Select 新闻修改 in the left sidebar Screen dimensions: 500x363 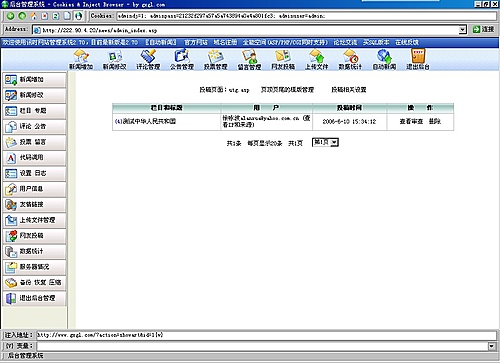pyautogui.click(x=35, y=95)
